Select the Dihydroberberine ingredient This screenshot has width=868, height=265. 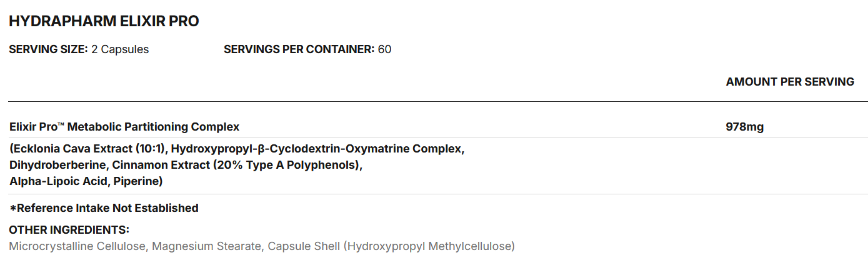tap(51, 166)
